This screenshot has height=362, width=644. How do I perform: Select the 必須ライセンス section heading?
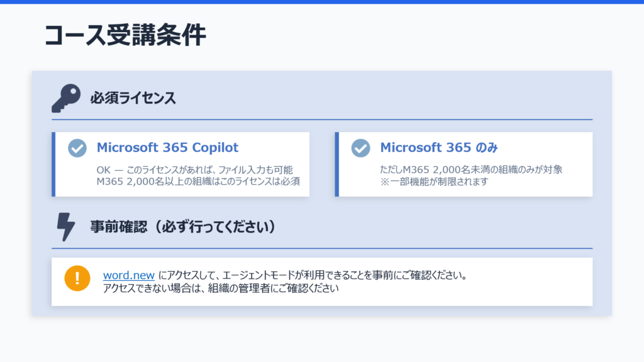133,99
